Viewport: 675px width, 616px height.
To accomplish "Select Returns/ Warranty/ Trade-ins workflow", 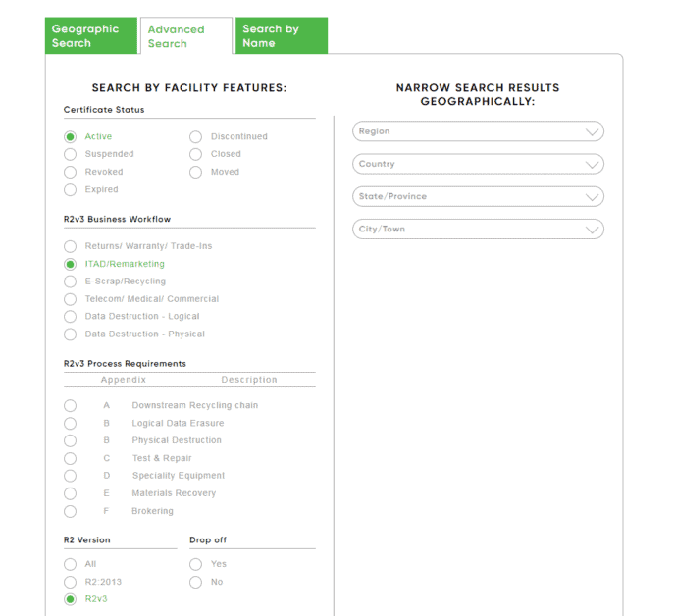I will [70, 246].
